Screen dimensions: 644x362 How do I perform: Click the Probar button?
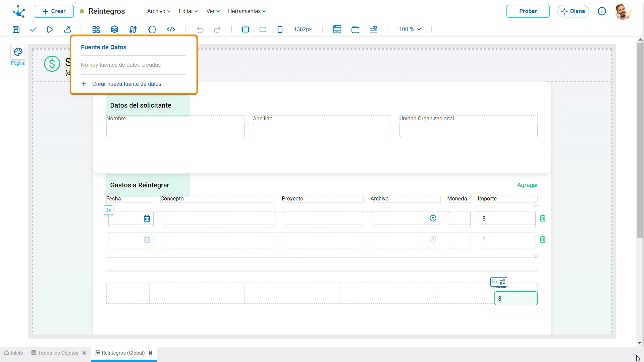528,11
